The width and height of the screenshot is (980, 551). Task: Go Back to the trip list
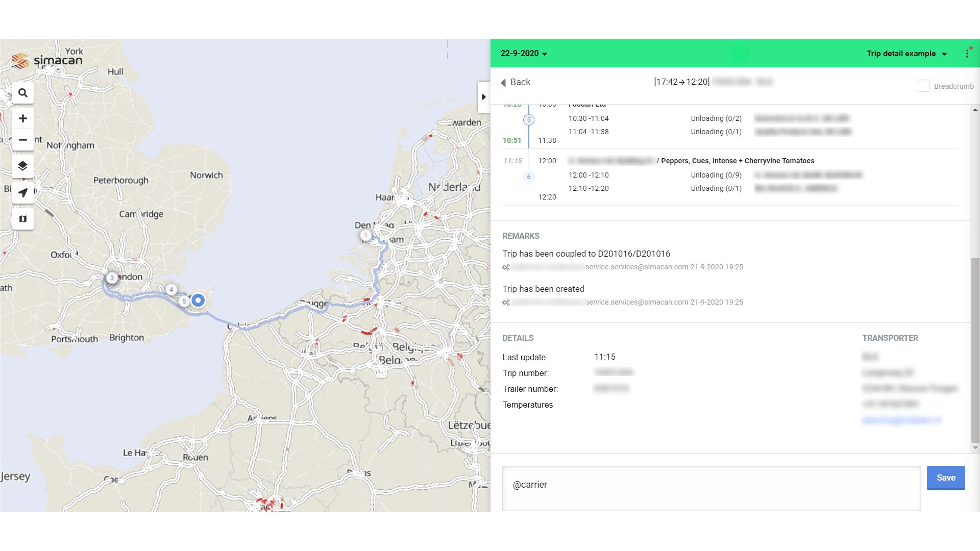click(x=516, y=82)
